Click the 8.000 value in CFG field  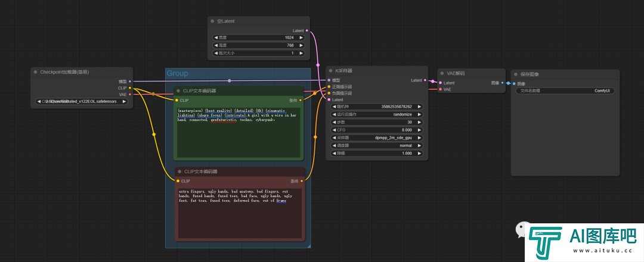coord(405,130)
